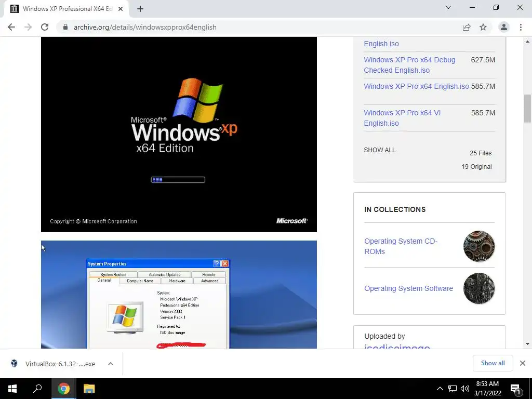Download Windows XP Pro x64 Debug Checked English.iso
532x399 pixels.
coord(409,65)
